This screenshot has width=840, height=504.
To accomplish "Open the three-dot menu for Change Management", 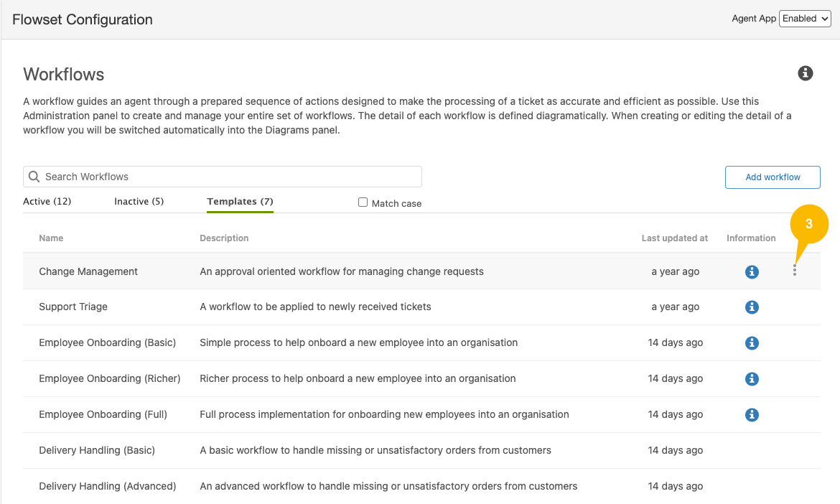I will [x=795, y=270].
